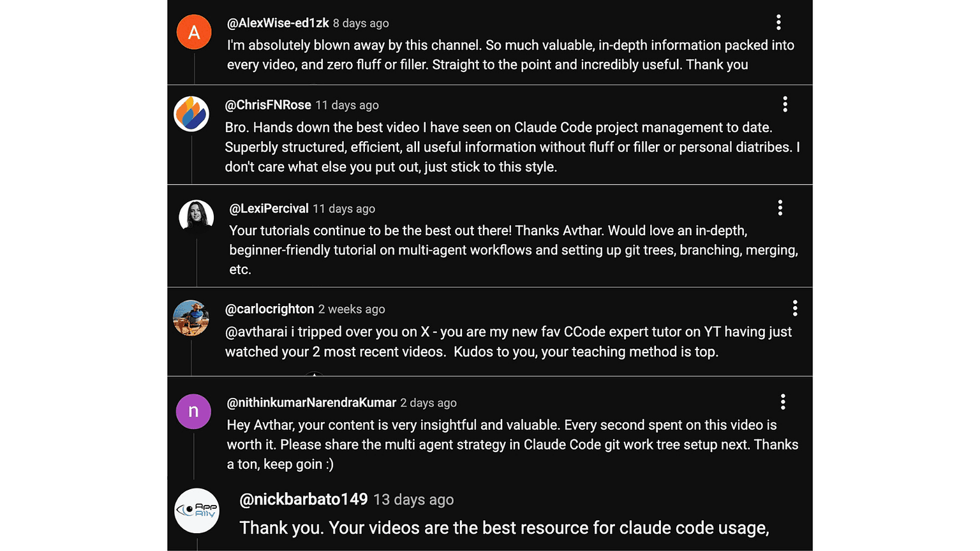
Task: Click nickbarbato149 App Ally avatar
Action: tap(197, 510)
